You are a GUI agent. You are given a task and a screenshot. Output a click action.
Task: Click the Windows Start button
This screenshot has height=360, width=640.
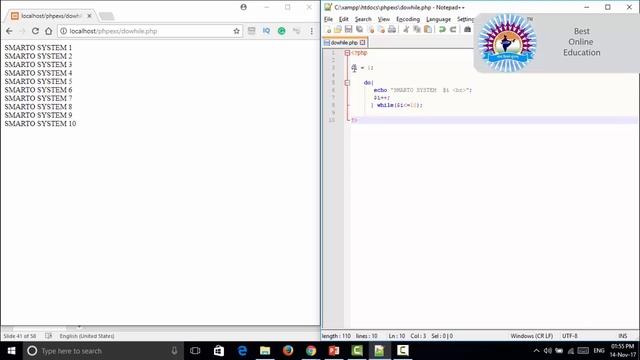coord(11,351)
